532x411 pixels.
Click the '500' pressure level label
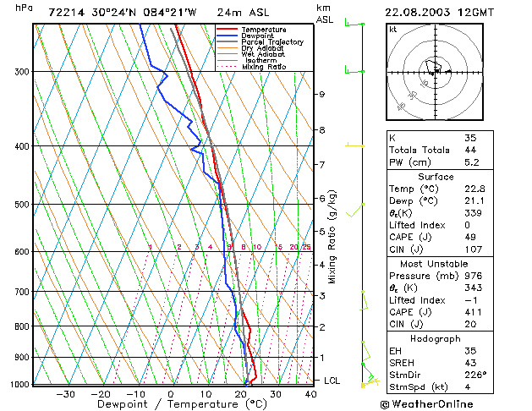point(22,205)
